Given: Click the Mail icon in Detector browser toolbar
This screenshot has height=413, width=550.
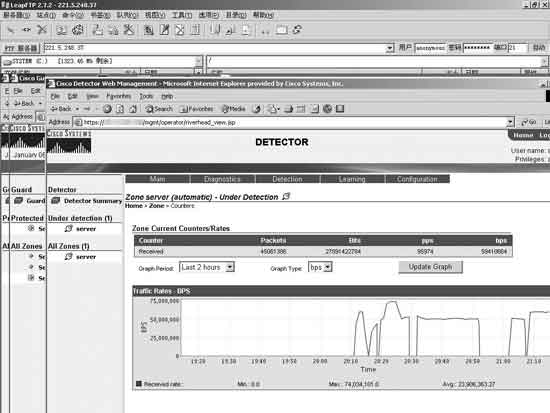Looking at the screenshot, I should pos(273,109).
